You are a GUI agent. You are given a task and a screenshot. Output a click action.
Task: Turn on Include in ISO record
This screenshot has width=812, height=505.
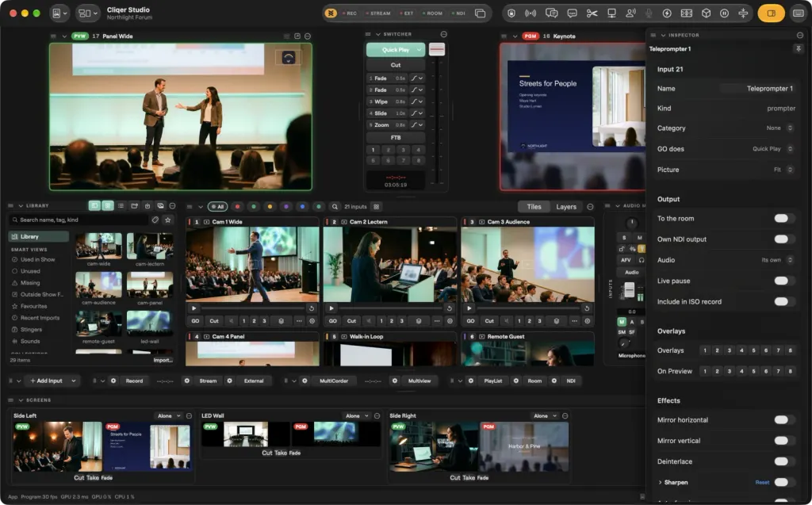(781, 301)
